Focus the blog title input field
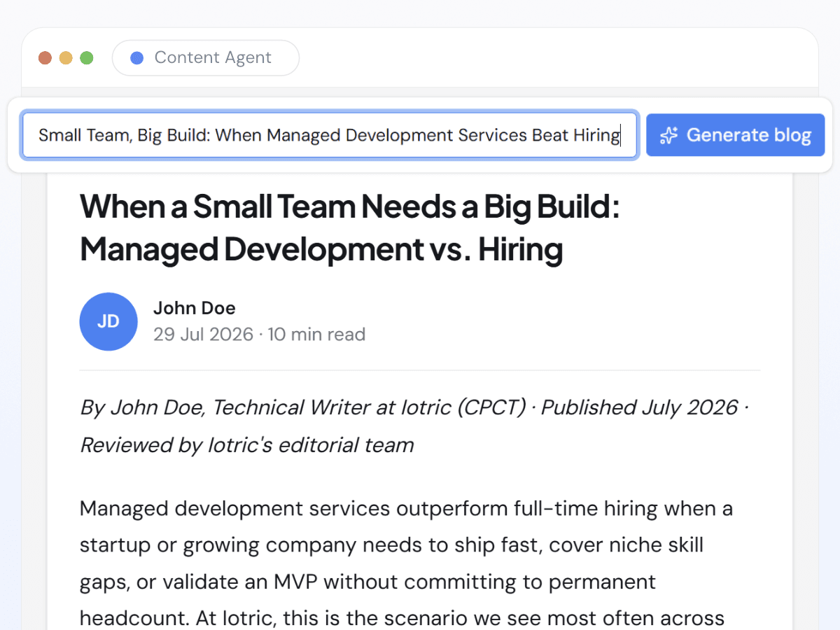The image size is (840, 630). [330, 135]
